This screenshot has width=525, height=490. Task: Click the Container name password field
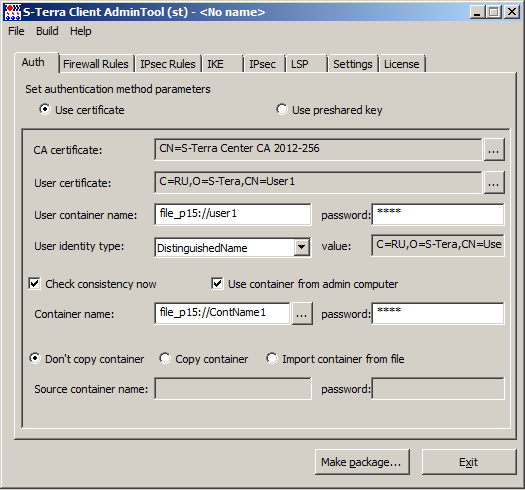(438, 313)
